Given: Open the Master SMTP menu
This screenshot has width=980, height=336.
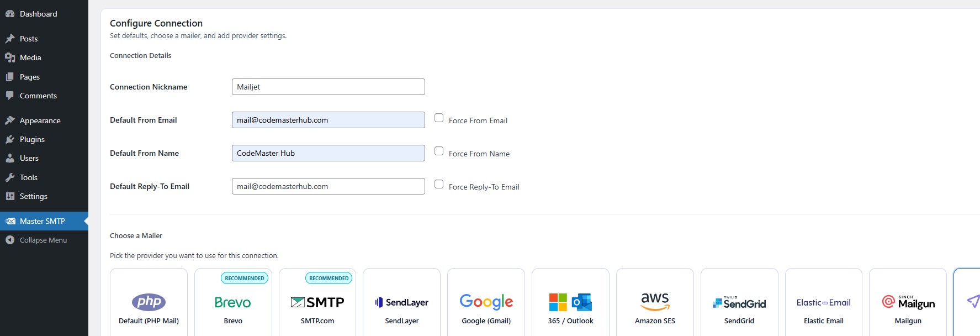Looking at the screenshot, I should pos(42,221).
